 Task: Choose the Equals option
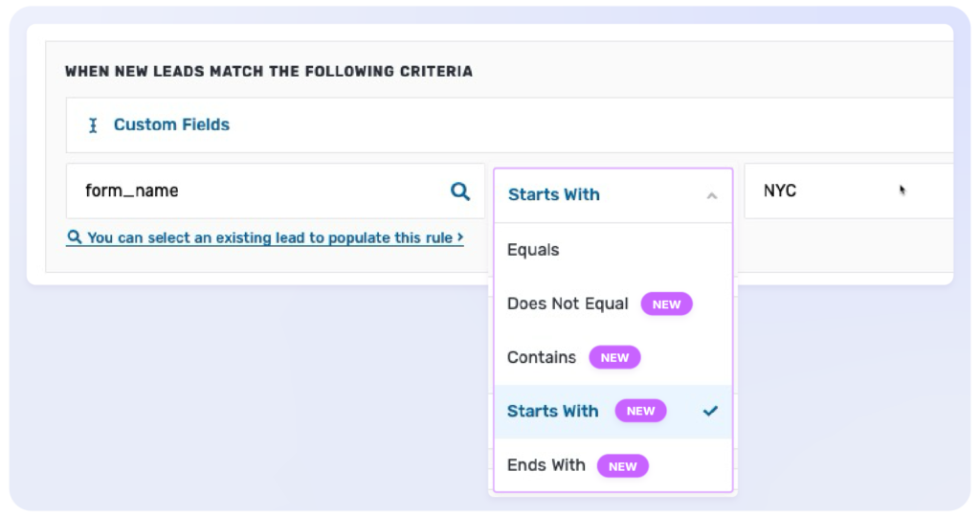[613, 250]
